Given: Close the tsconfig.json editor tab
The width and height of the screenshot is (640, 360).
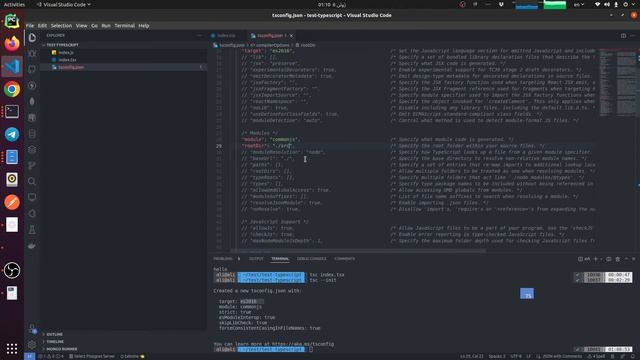Looking at the screenshot, I should coord(291,36).
